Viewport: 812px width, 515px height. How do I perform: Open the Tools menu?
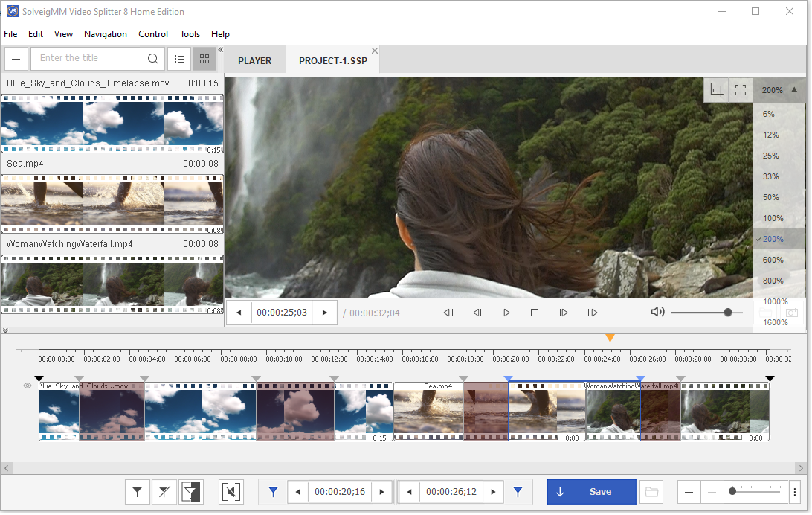point(190,34)
